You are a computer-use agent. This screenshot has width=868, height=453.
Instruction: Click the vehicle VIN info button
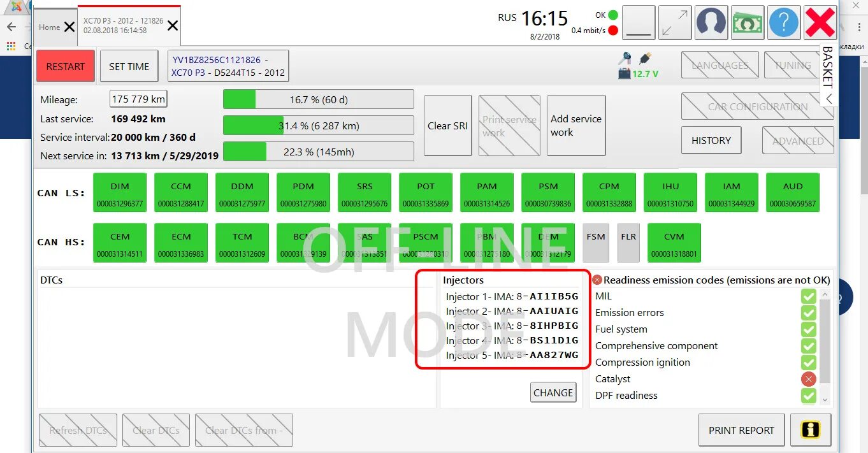[228, 66]
